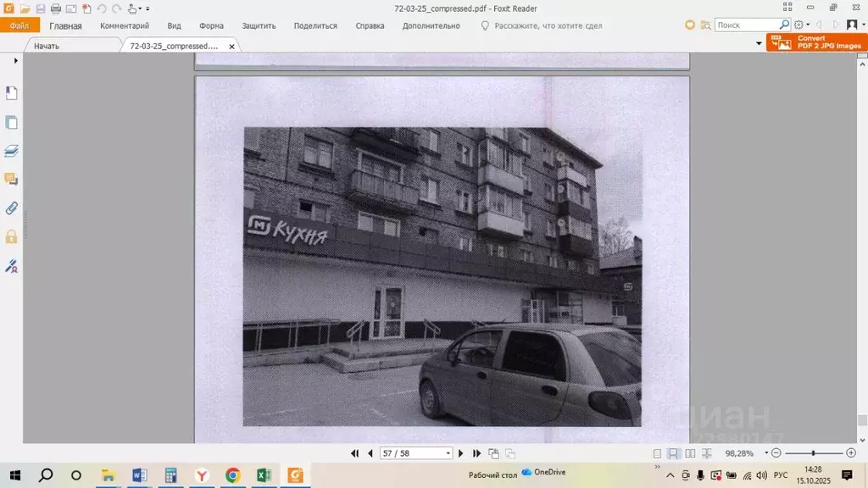Click the zoom level slider
868x488 pixels.
tap(813, 453)
